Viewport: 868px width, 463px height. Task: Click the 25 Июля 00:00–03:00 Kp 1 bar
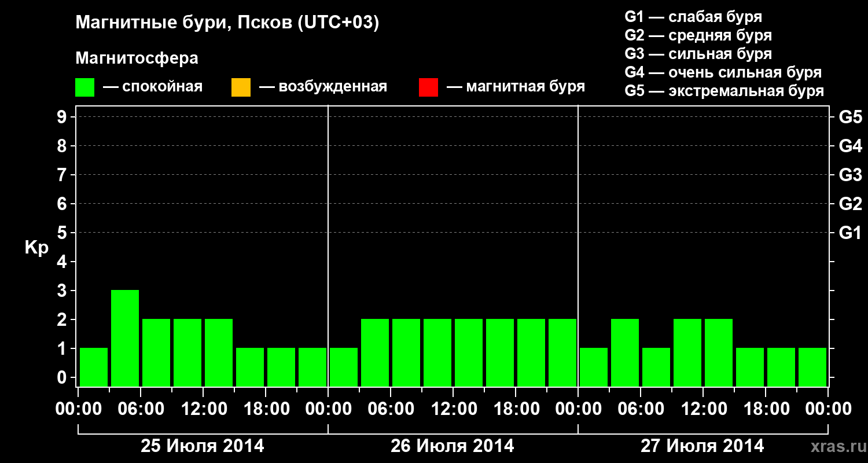tap(94, 367)
